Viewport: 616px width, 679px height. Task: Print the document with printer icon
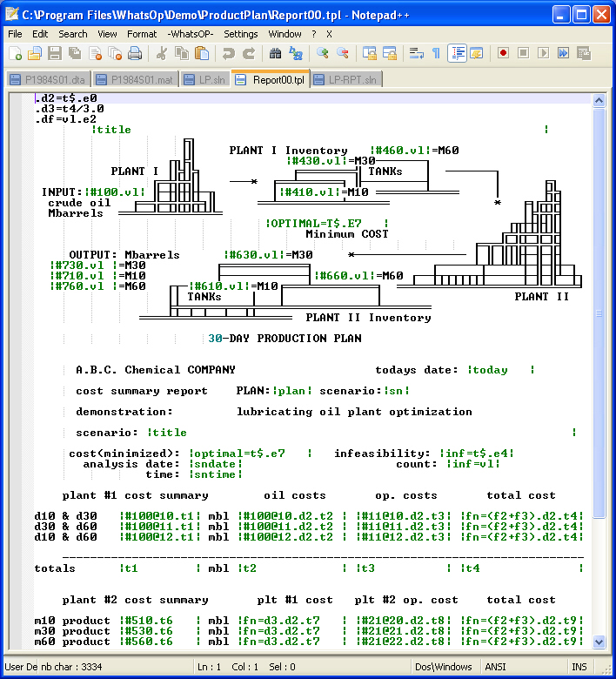click(x=135, y=54)
